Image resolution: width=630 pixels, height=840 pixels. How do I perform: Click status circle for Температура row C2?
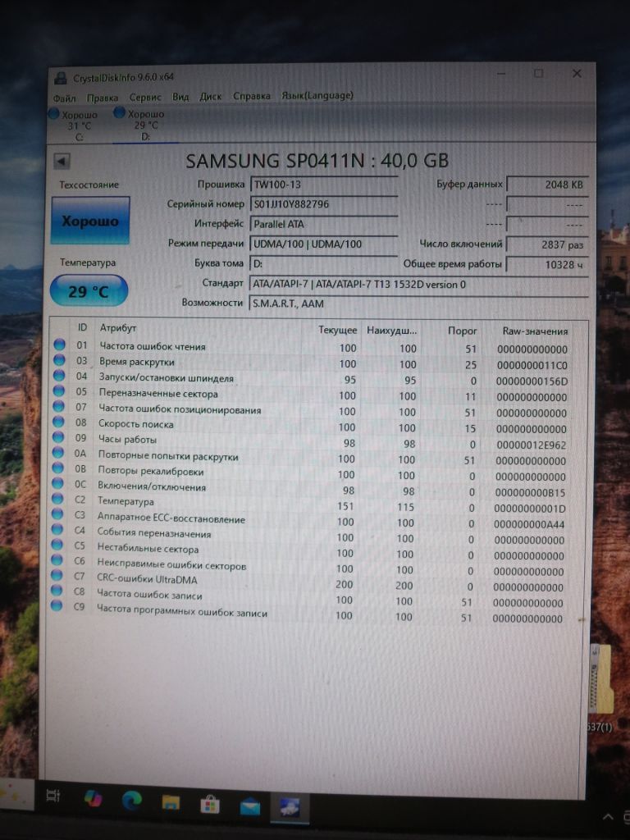click(x=57, y=499)
